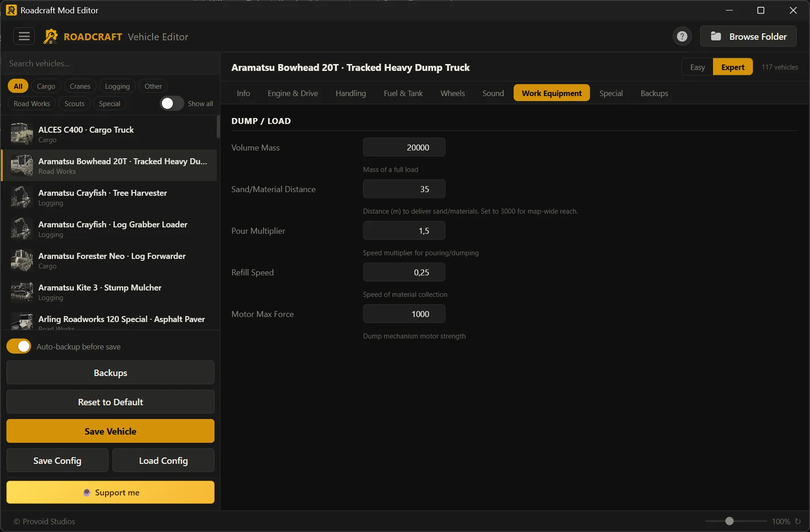Click the Aramatsu Bowhead 20T thumbnail
The height and width of the screenshot is (532, 810).
(x=21, y=166)
